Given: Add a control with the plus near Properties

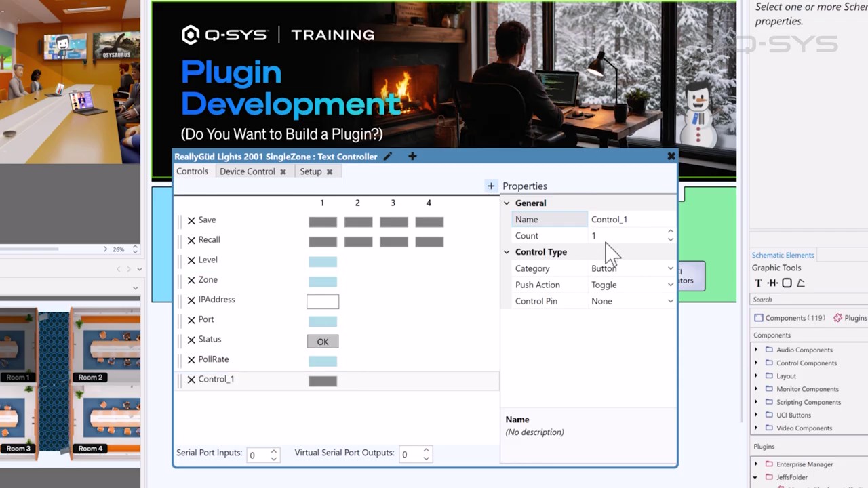Looking at the screenshot, I should [x=491, y=186].
